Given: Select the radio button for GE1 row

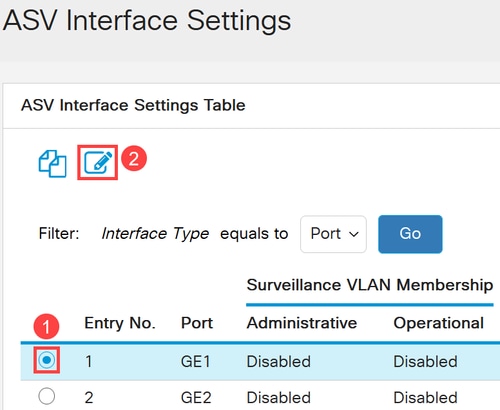Looking at the screenshot, I should point(47,360).
